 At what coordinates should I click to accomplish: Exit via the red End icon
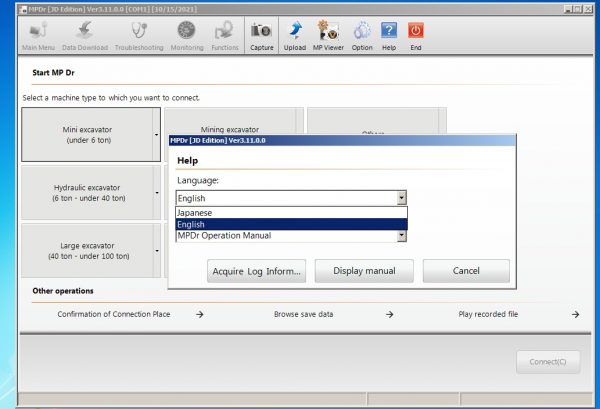tap(416, 36)
